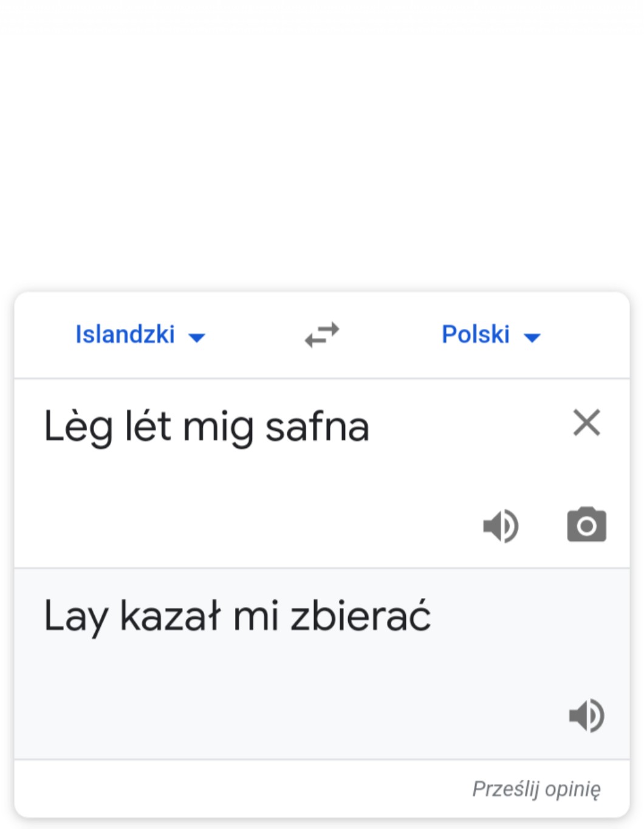
Task: Click the translated word kazał
Action: click(170, 616)
